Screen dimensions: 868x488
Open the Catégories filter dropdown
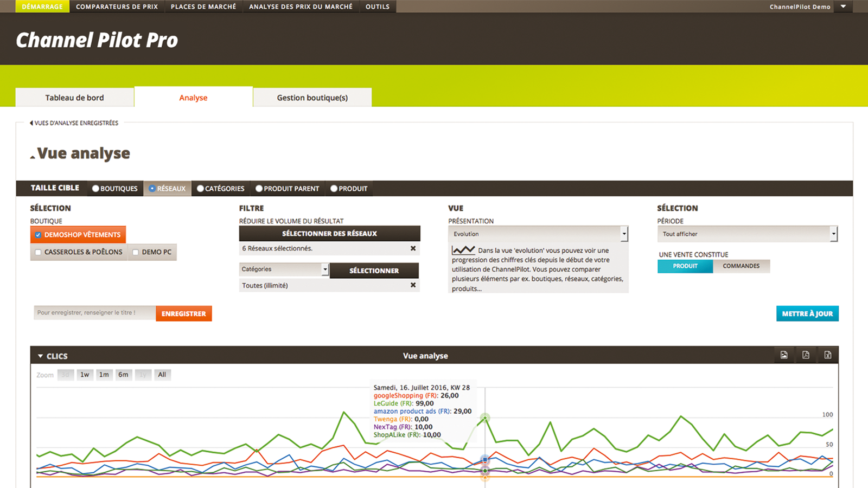pos(284,269)
